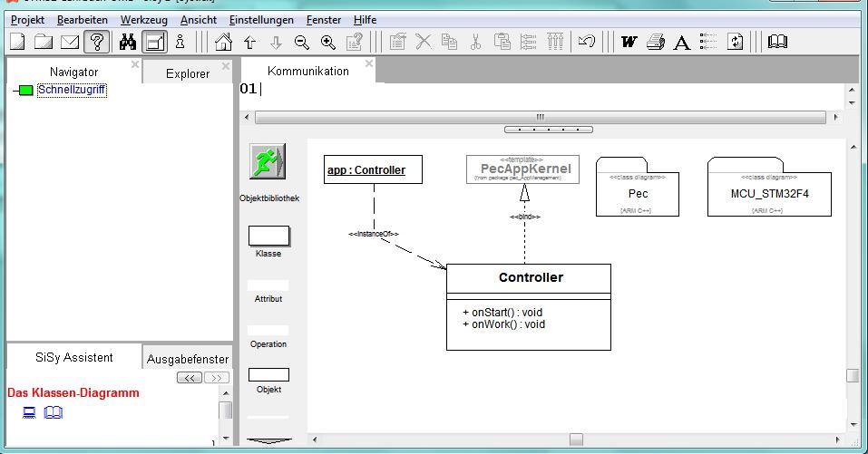Open the book manual toolbar icon

[x=778, y=42]
